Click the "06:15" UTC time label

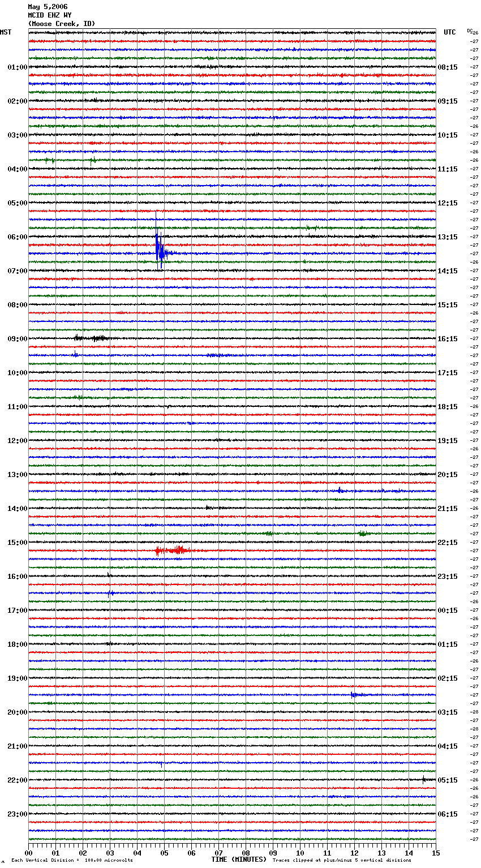click(x=448, y=814)
